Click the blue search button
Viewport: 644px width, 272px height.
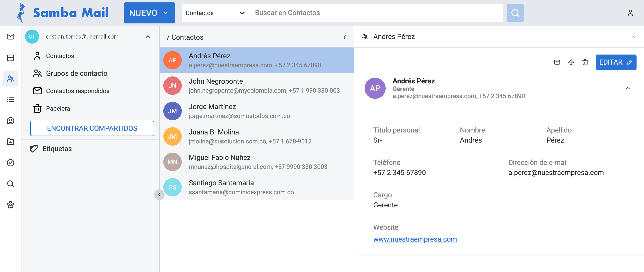click(515, 13)
